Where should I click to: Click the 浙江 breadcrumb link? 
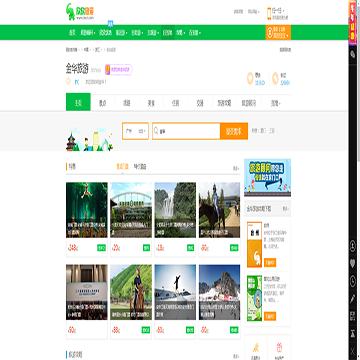tap(97, 50)
